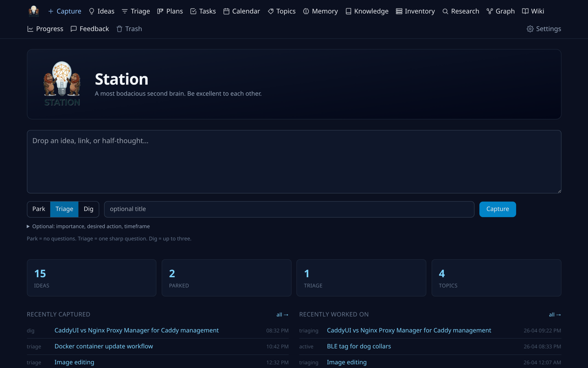The width and height of the screenshot is (588, 368).
Task: Click the lightbulb icon for Ideas
Action: click(92, 11)
